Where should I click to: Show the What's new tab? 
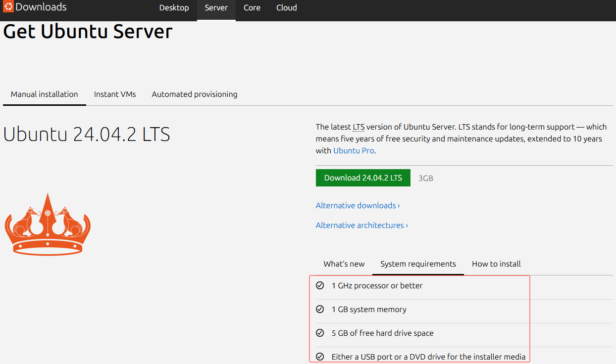[x=344, y=264]
